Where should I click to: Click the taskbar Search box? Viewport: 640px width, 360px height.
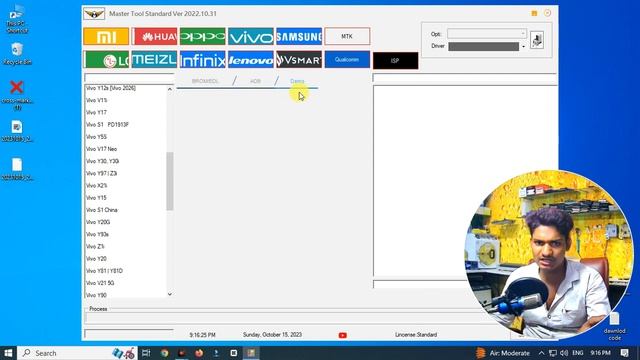pos(78,353)
